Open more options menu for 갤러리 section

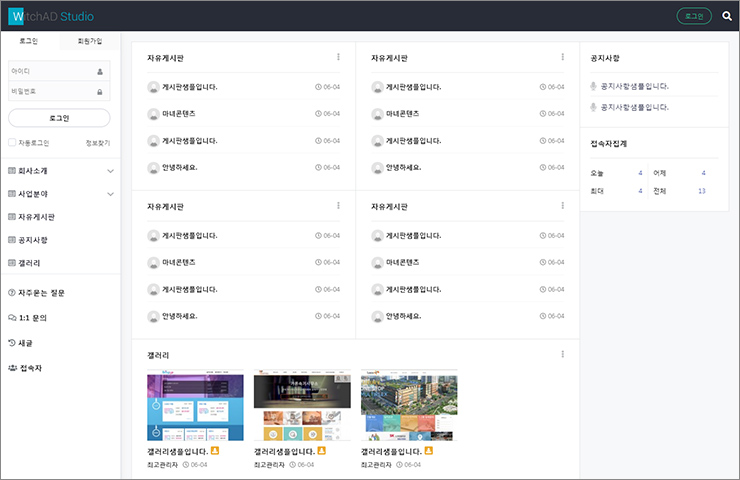[563, 354]
